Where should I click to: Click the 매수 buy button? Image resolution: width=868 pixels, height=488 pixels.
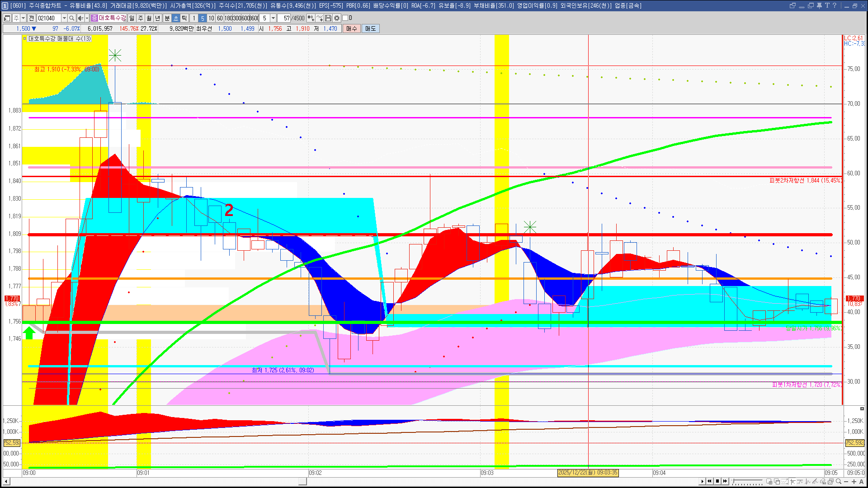[x=352, y=28]
